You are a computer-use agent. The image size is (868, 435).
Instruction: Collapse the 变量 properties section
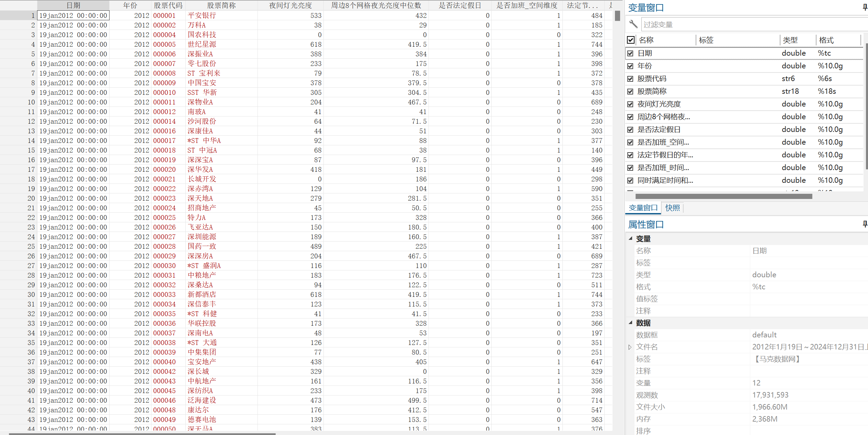tap(630, 238)
